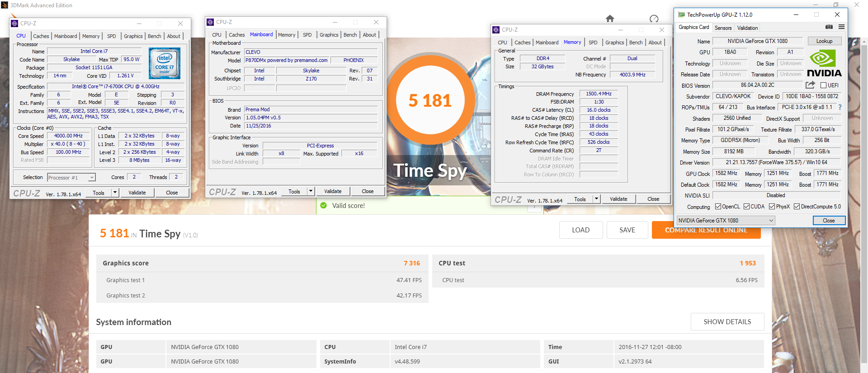The height and width of the screenshot is (373, 868).
Task: Click LOAD button in 3DMark
Action: point(581,230)
